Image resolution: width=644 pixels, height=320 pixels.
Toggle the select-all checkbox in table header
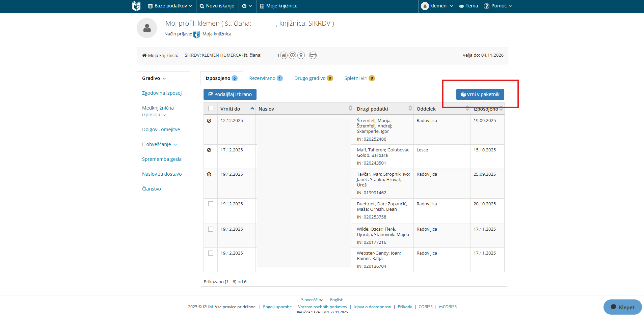[x=211, y=109]
